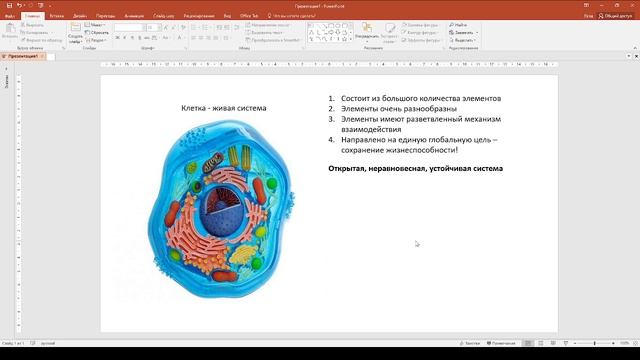
Task: Open the Office Tab ribbon tab
Action: point(249,16)
